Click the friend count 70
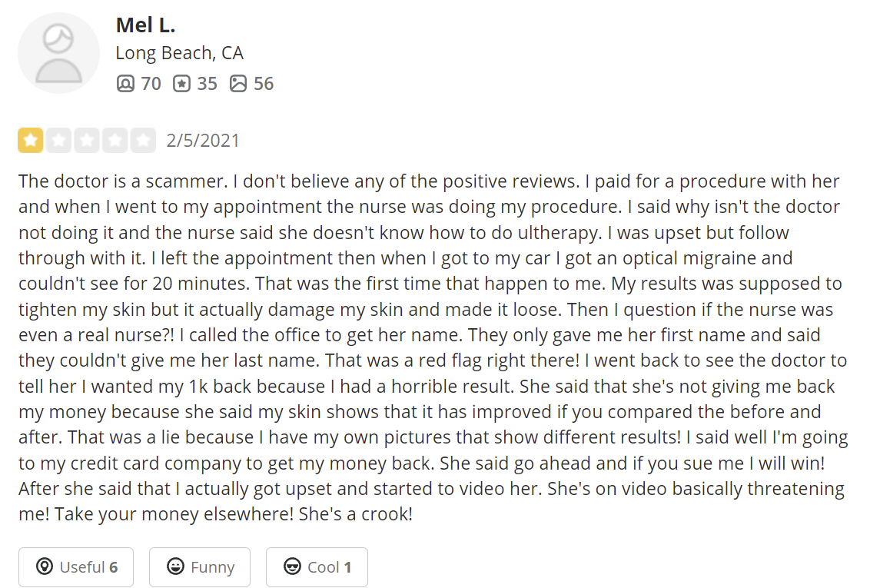This screenshot has width=870, height=588. (151, 84)
